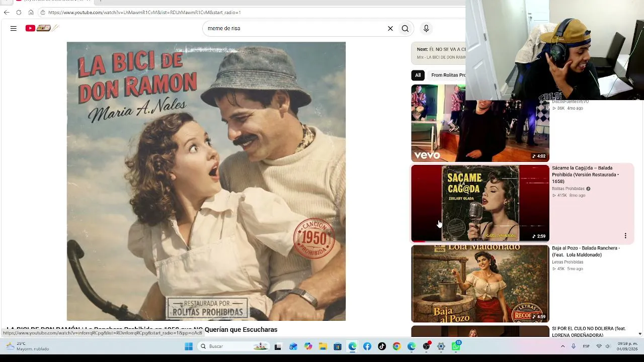Click the sidebar scrollbar down arrow
The height and width of the screenshot is (362, 644).
(x=640, y=334)
